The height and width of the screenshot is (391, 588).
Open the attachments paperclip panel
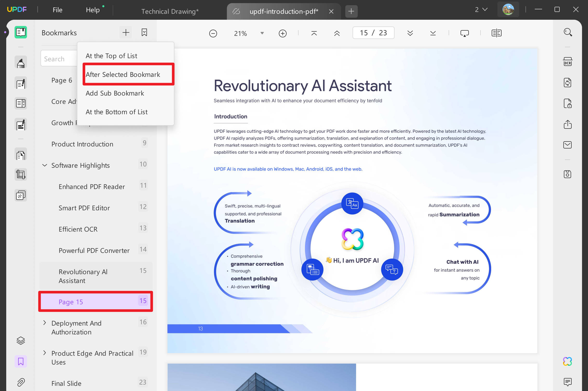[21, 382]
